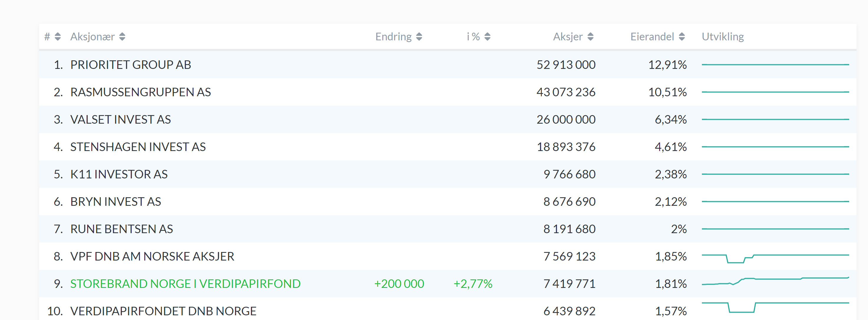Open shareholder PRIORITET GROUP AB
Image resolution: width=868 pixels, height=320 pixels.
click(x=130, y=64)
